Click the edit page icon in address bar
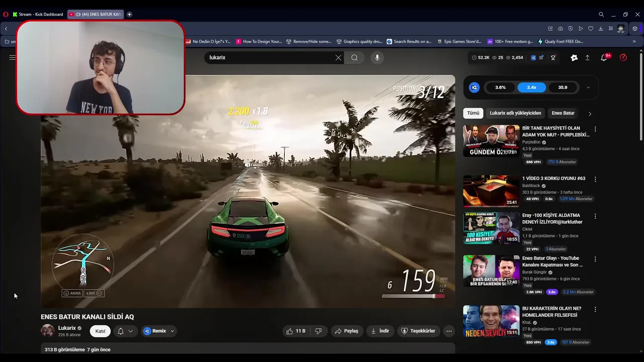This screenshot has height=362, width=644. 550,29
